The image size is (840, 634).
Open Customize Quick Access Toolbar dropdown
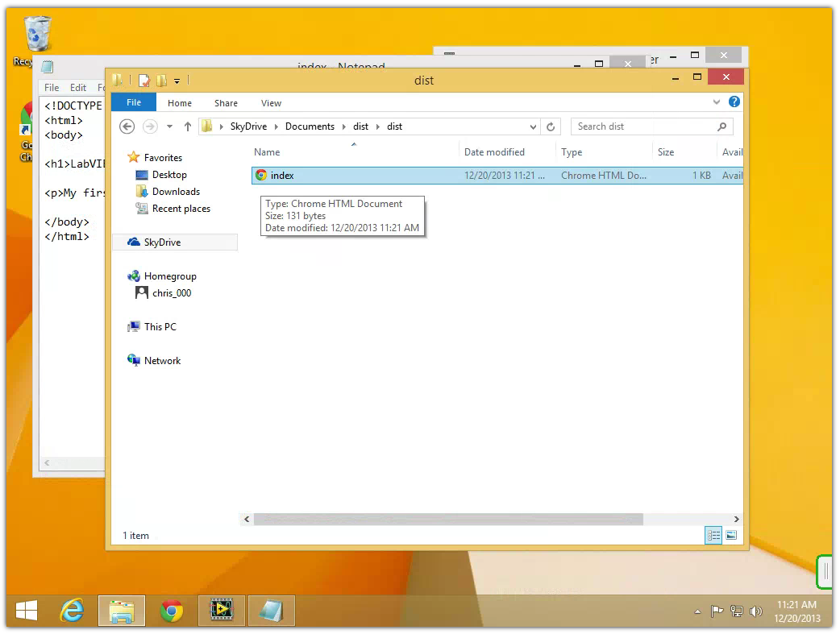click(x=177, y=81)
